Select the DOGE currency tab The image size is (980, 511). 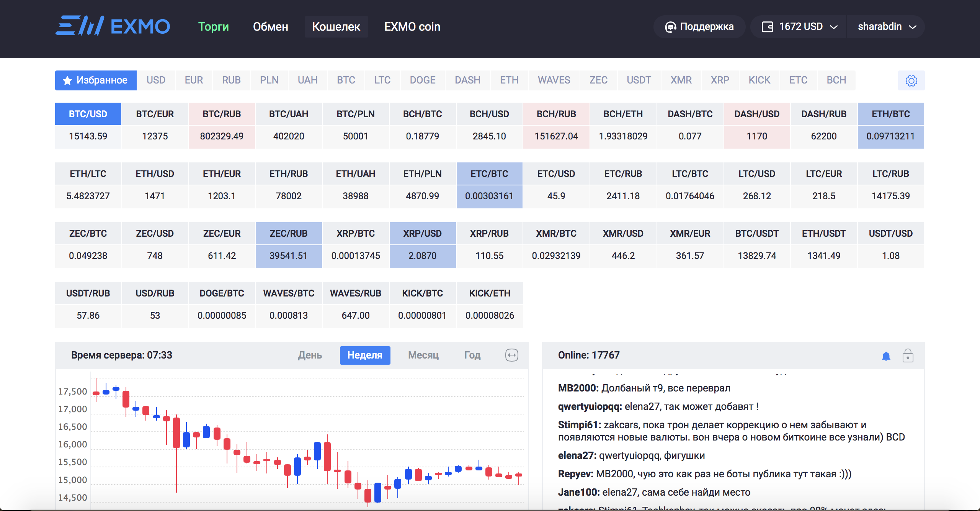point(423,80)
